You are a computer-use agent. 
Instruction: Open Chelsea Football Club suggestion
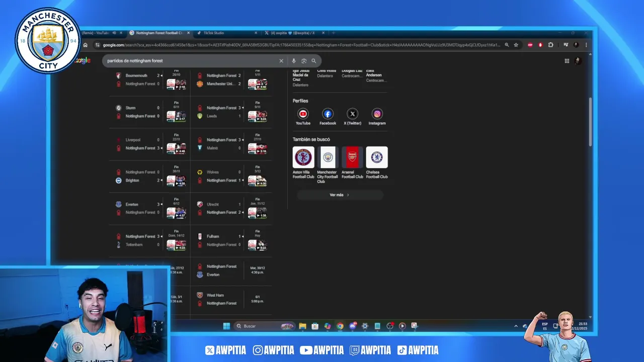pyautogui.click(x=377, y=163)
